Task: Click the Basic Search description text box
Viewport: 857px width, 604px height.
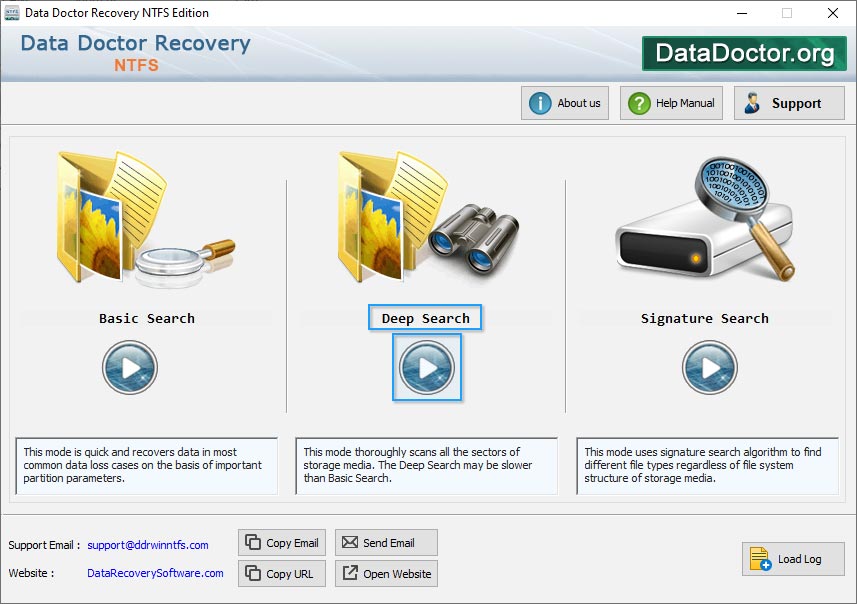Action: (146, 466)
